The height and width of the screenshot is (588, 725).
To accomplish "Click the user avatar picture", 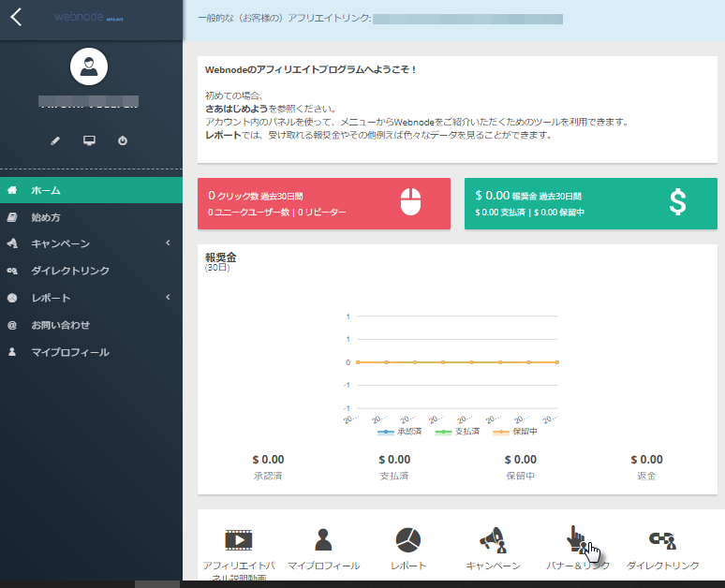I will tap(89, 66).
